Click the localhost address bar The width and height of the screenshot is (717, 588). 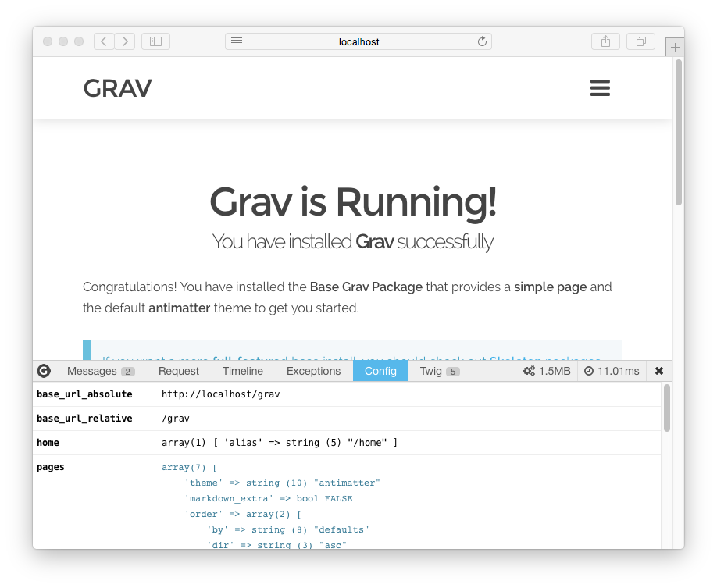358,41
